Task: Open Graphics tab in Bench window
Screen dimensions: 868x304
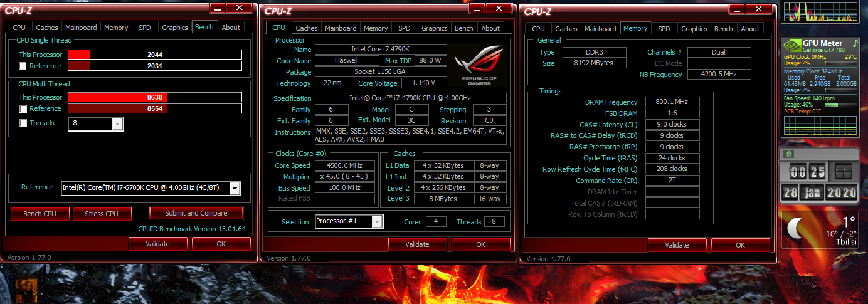Action: click(174, 28)
